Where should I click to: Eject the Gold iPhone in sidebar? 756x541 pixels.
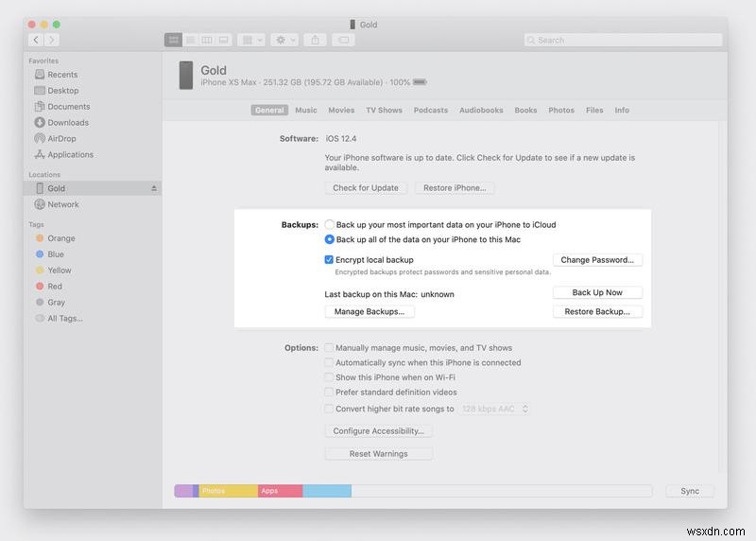[154, 188]
